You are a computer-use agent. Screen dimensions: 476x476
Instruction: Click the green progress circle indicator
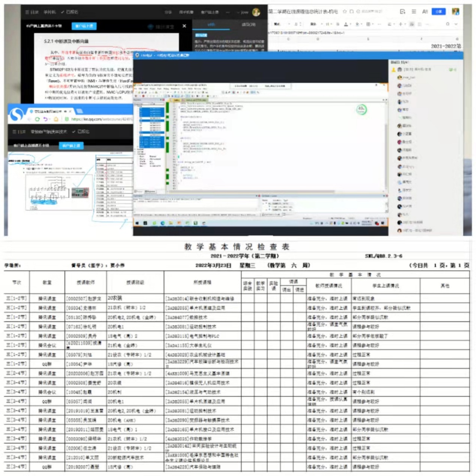point(361,109)
